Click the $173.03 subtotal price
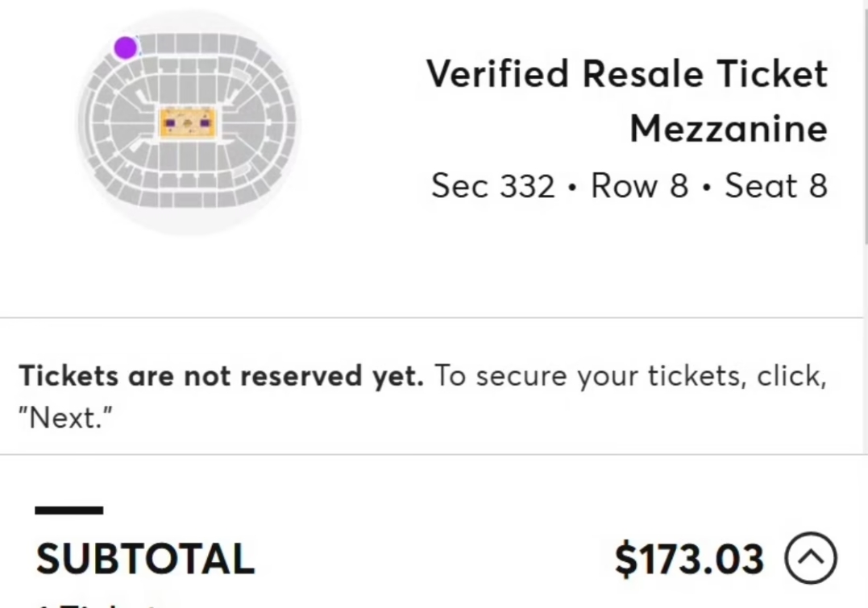The height and width of the screenshot is (608, 868). pos(689,559)
